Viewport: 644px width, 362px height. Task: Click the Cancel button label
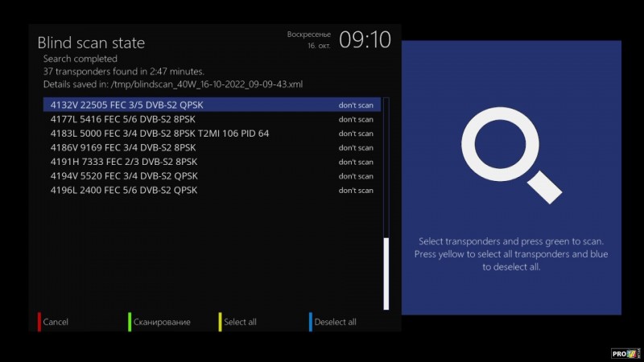pos(56,322)
